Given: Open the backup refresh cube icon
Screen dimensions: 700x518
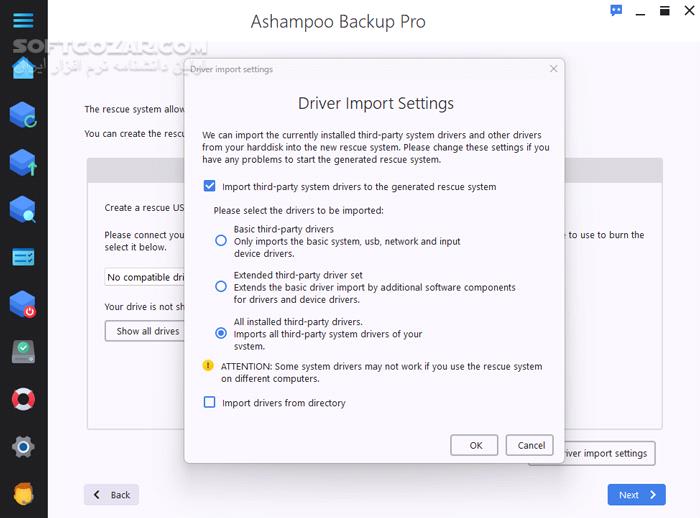Looking at the screenshot, I should [x=23, y=115].
